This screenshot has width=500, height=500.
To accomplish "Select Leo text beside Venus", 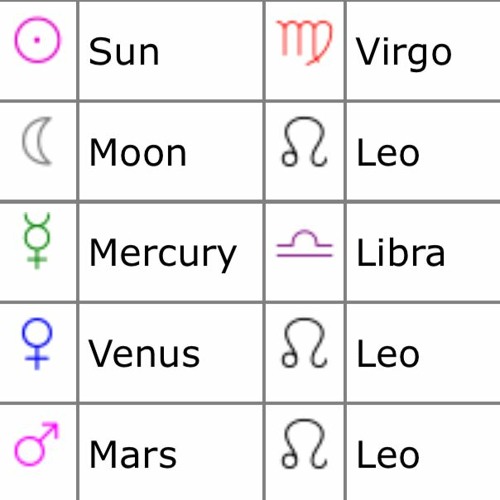I will tap(388, 354).
